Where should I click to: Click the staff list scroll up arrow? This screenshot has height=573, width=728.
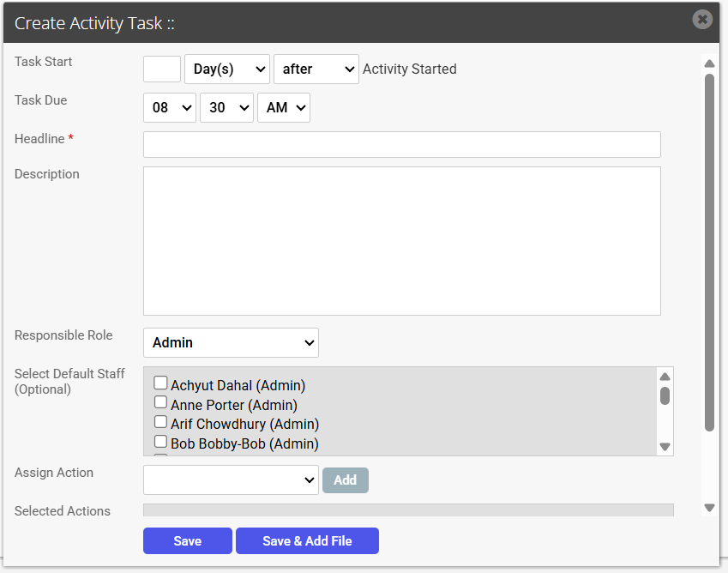coord(665,377)
